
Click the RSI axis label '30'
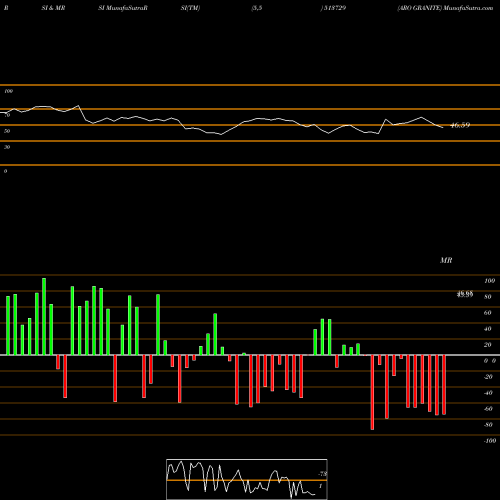(x=7, y=147)
